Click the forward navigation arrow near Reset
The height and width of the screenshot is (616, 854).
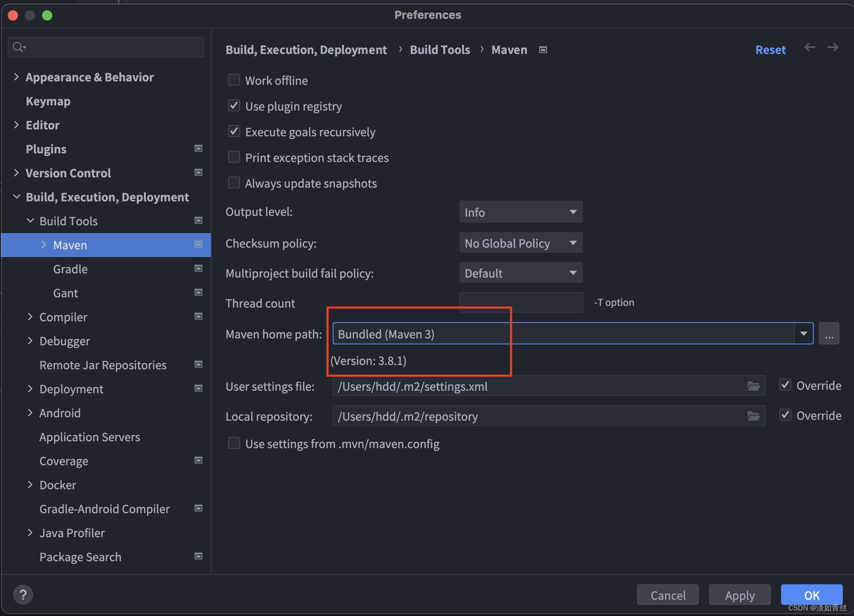click(833, 48)
